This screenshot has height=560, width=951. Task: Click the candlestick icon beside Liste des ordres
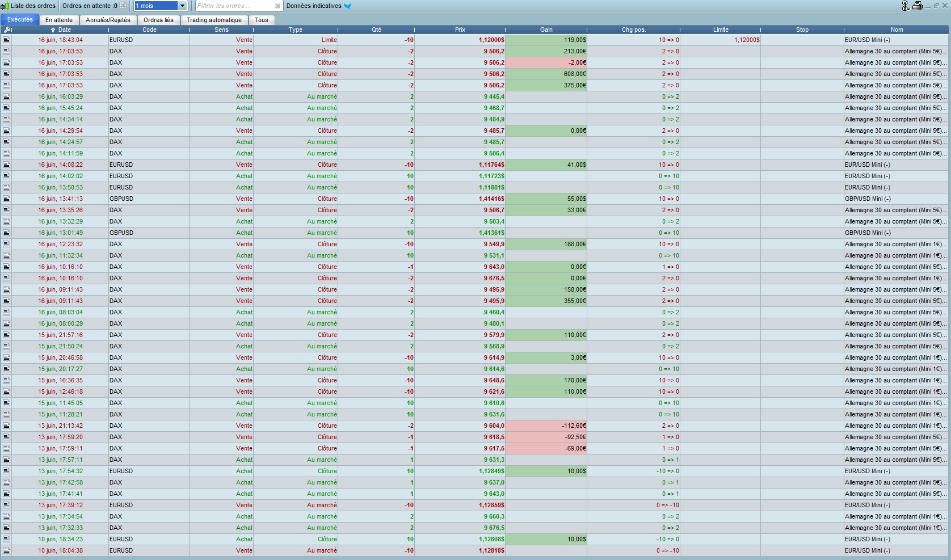[5, 6]
